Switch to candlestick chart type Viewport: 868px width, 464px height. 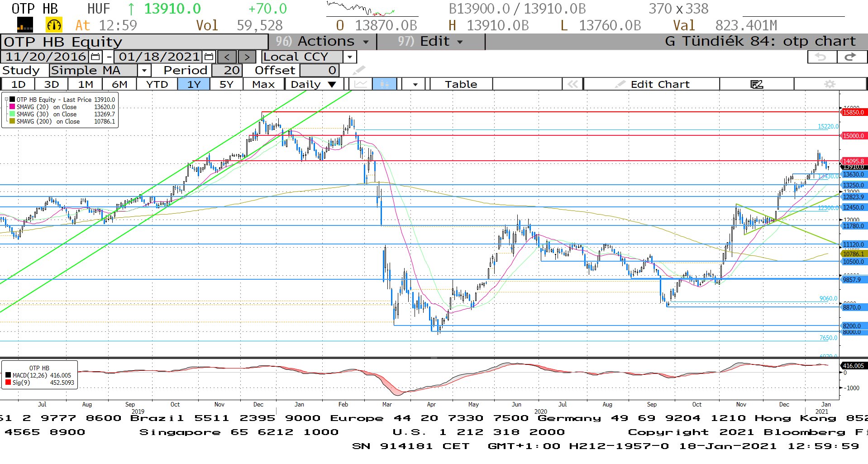[385, 84]
